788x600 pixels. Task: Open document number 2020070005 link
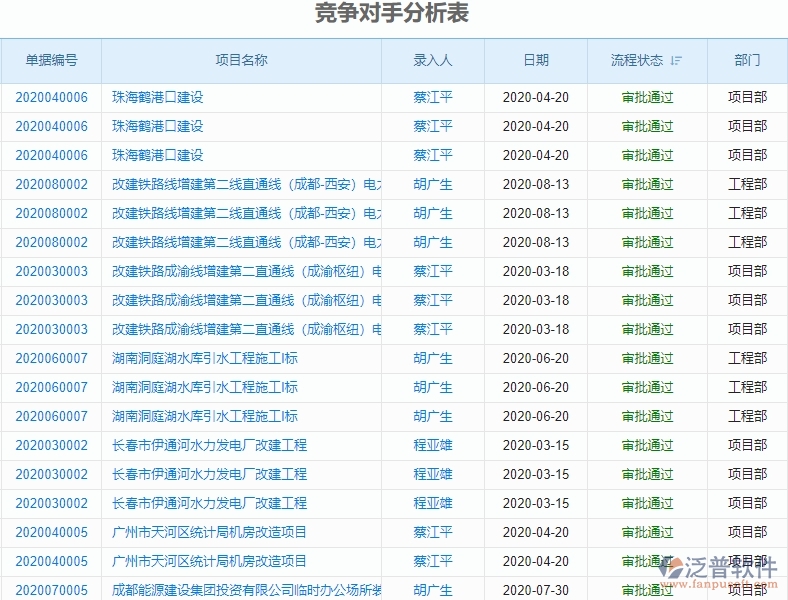point(51,590)
